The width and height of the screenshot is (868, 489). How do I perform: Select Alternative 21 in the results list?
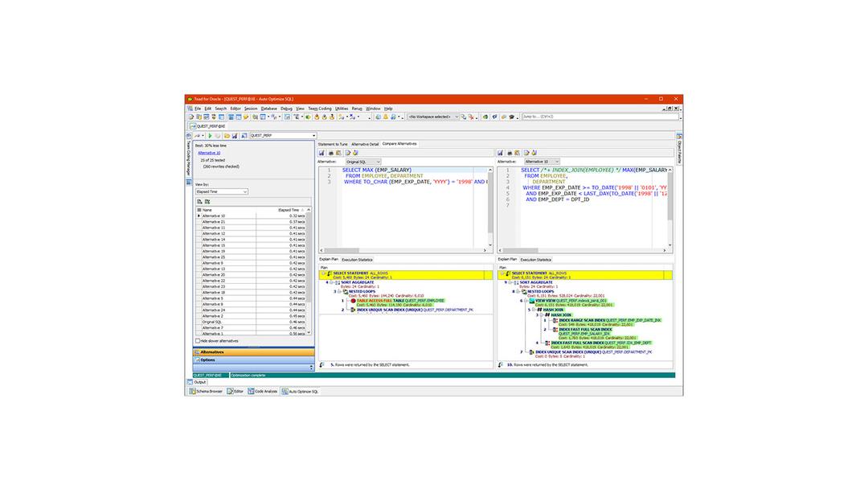(x=214, y=222)
